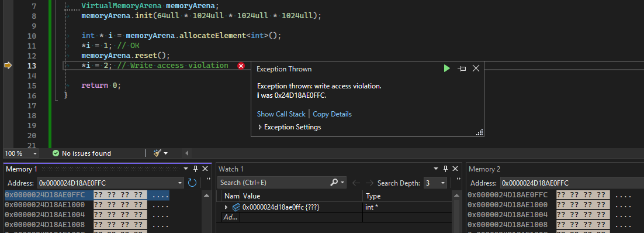Select Memory 1 row 0x0000024D18AE1000
The width and height of the screenshot is (644, 233).
coord(86,204)
